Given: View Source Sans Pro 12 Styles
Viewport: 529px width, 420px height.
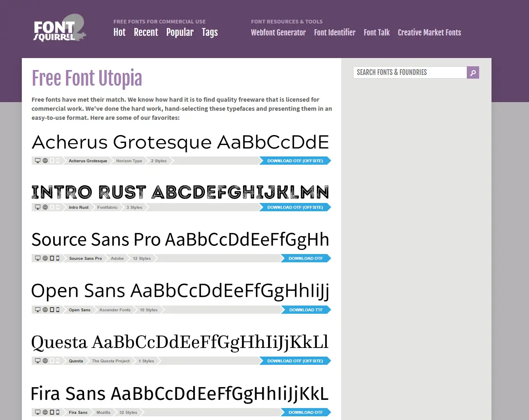Looking at the screenshot, I should (142, 258).
